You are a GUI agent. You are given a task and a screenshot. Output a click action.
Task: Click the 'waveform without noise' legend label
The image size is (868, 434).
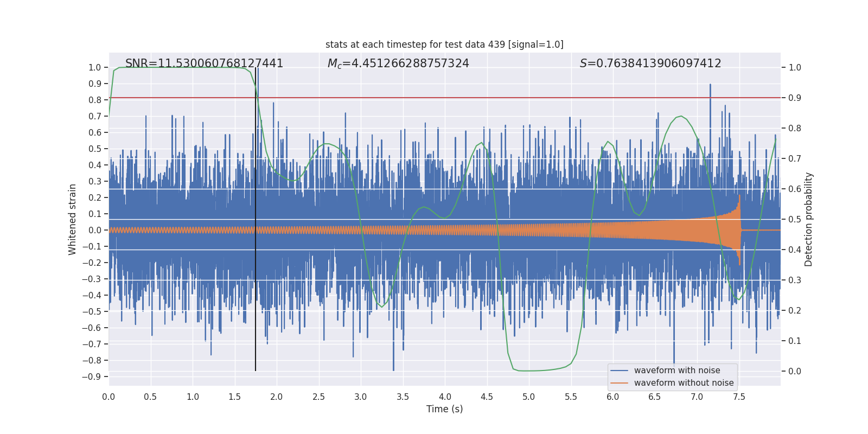point(684,383)
